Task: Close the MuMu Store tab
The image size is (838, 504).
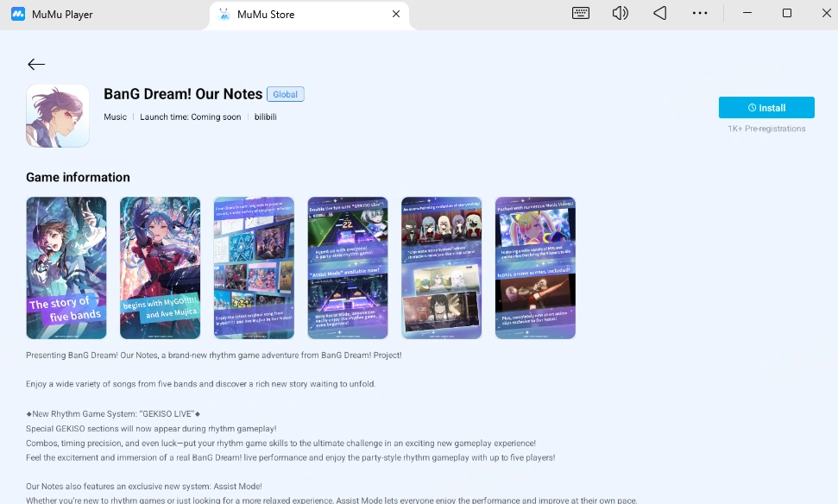Action: pyautogui.click(x=396, y=14)
